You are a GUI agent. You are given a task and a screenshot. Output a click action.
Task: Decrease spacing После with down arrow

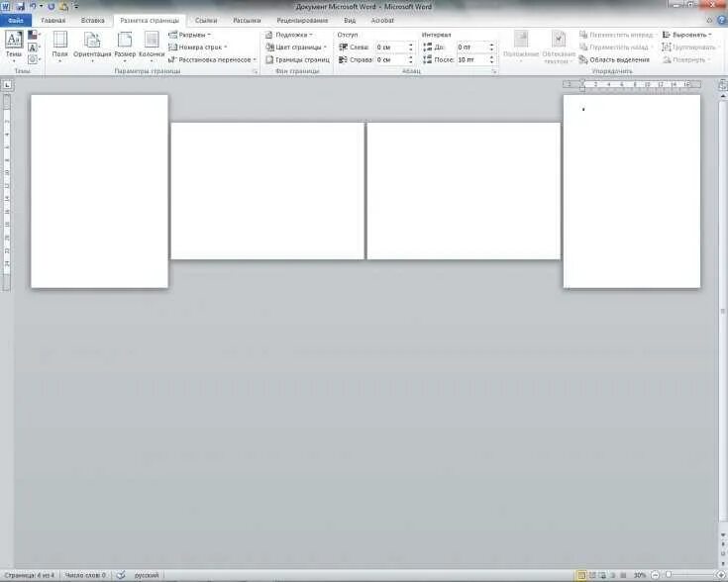point(491,62)
